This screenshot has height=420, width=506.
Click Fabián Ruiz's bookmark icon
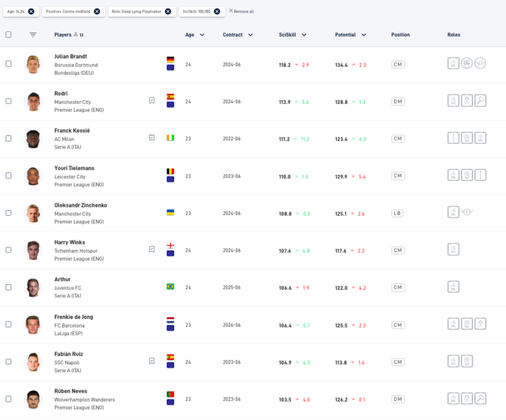click(152, 361)
